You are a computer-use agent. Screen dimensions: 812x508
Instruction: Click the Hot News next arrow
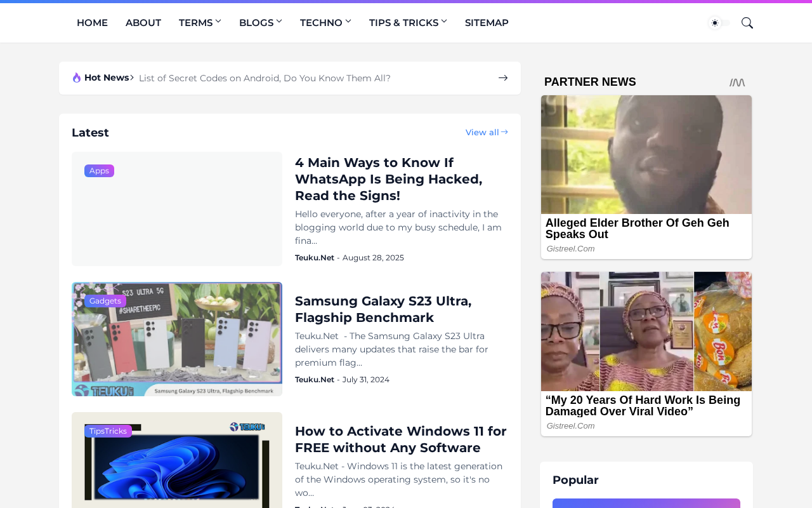(503, 78)
